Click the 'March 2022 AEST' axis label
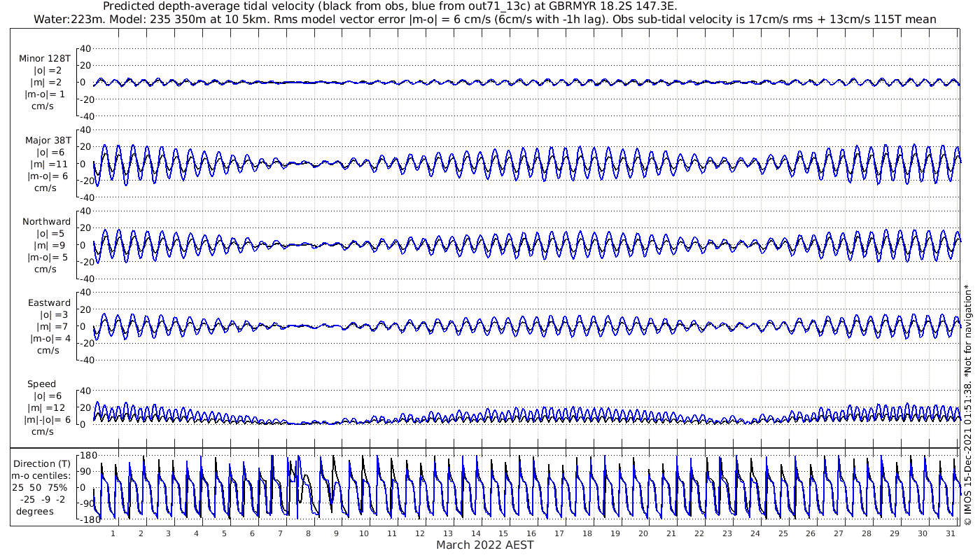Screen dimensions: 980x560 [485, 545]
